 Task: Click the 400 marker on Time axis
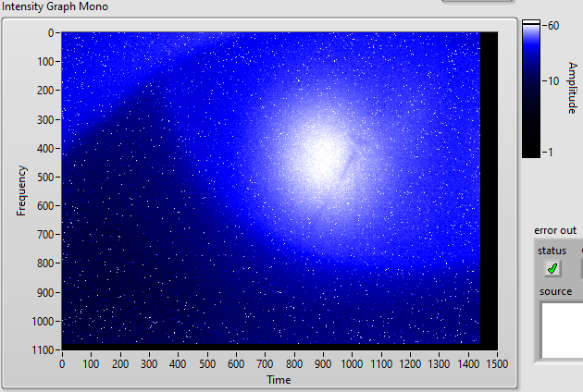pyautogui.click(x=178, y=363)
